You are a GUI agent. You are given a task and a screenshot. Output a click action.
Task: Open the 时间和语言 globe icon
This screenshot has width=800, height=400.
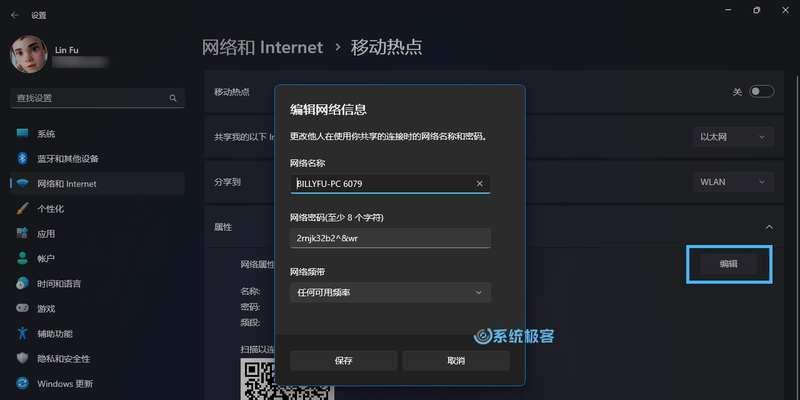pos(22,284)
